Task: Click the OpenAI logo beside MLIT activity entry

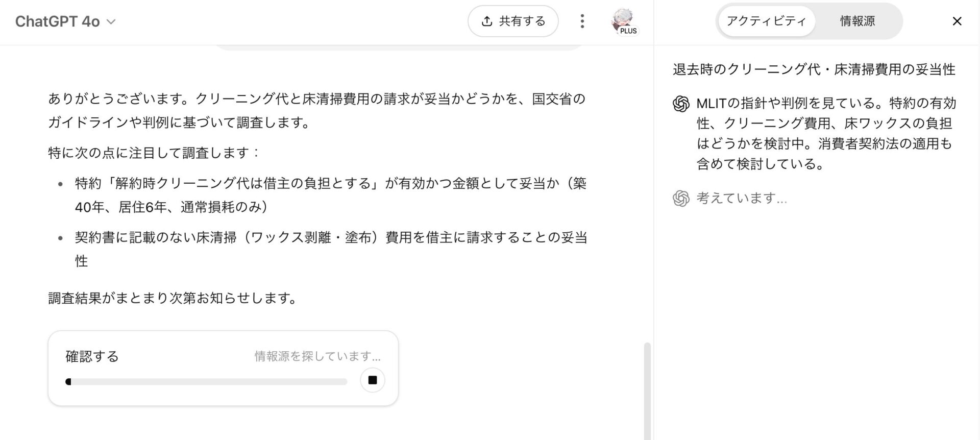Action: tap(681, 104)
